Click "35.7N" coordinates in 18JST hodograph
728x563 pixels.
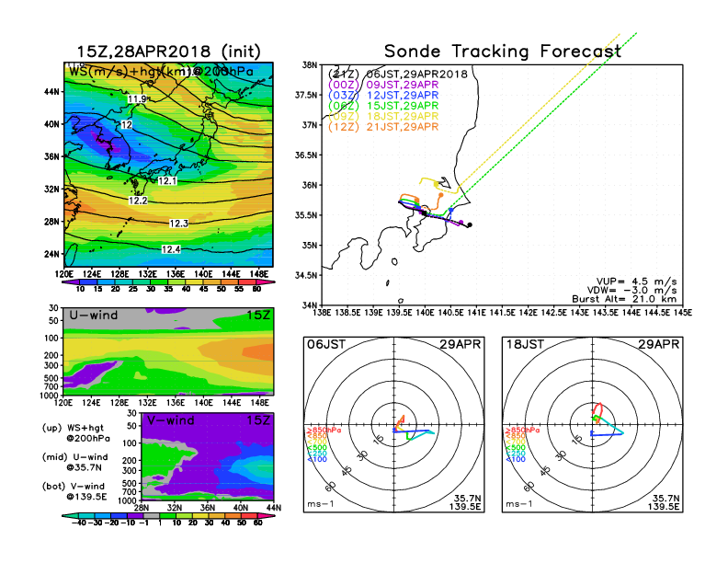click(665, 499)
